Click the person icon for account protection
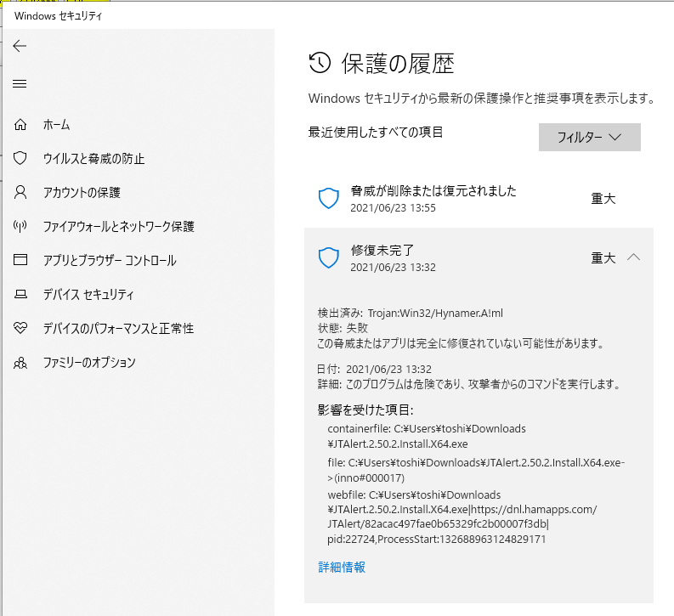Viewport: 674px width, 616px height. tap(20, 192)
